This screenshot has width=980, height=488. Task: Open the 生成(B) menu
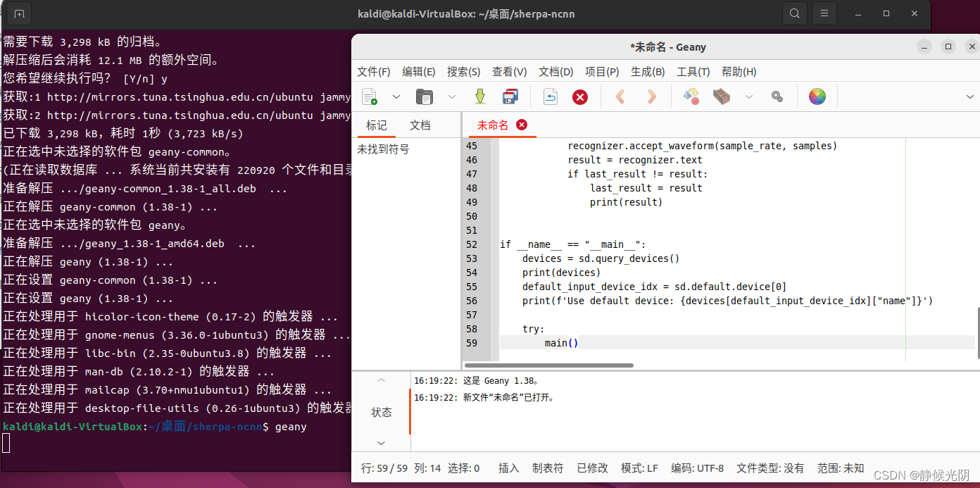(x=648, y=72)
